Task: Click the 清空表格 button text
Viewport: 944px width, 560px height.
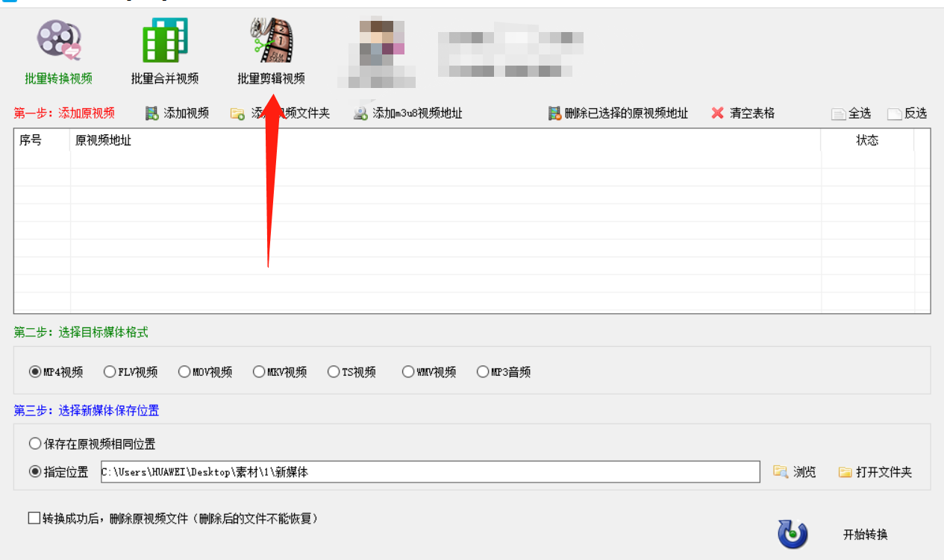Action: click(x=752, y=113)
